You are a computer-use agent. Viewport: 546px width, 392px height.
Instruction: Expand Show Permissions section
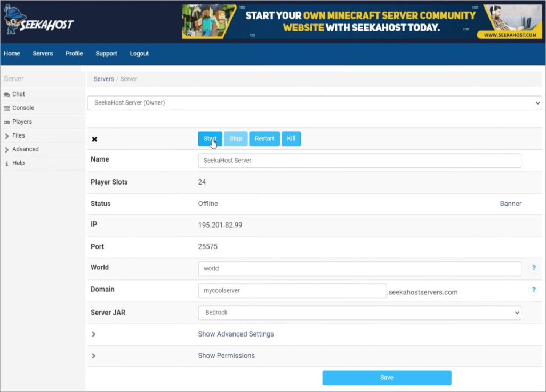tap(226, 356)
